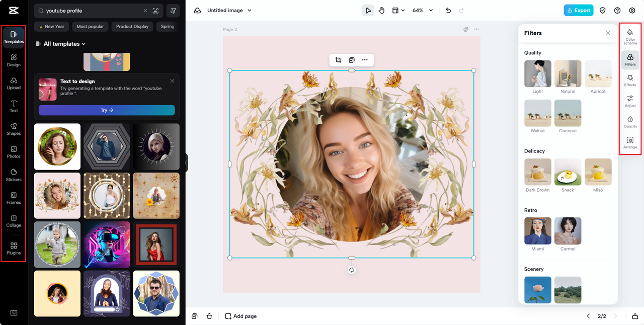Image resolution: width=644 pixels, height=325 pixels.
Task: Open the Adjust tool
Action: pyautogui.click(x=630, y=101)
